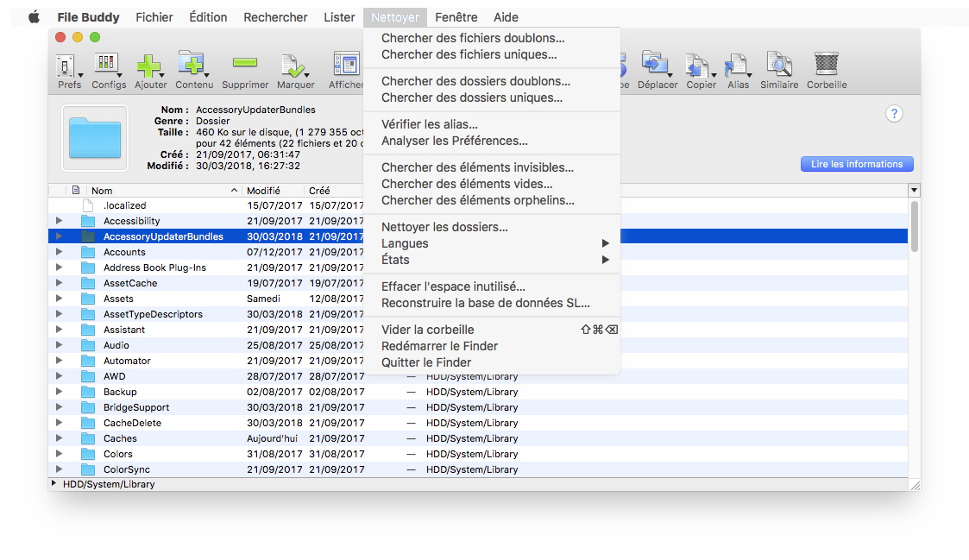Click the Supprimer minus icon
This screenshot has width=969, height=560.
coord(245,62)
